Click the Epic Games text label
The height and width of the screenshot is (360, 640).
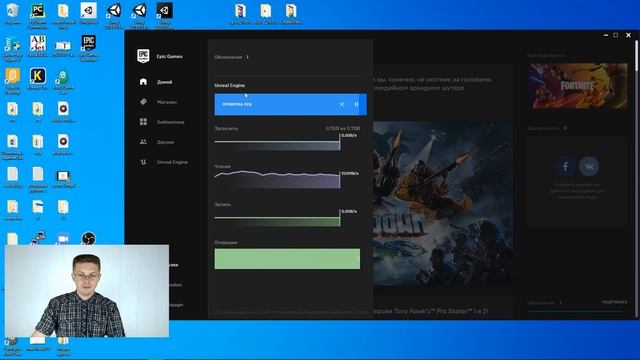(x=169, y=56)
